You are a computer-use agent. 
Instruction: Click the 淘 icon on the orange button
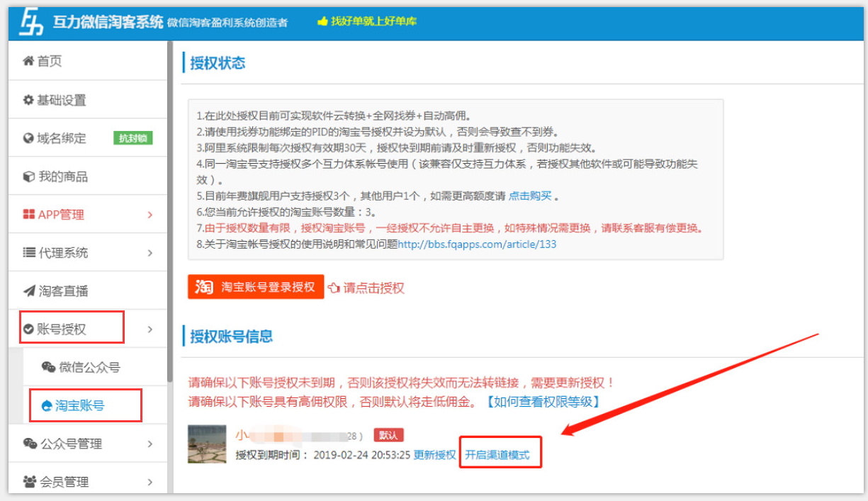[204, 287]
